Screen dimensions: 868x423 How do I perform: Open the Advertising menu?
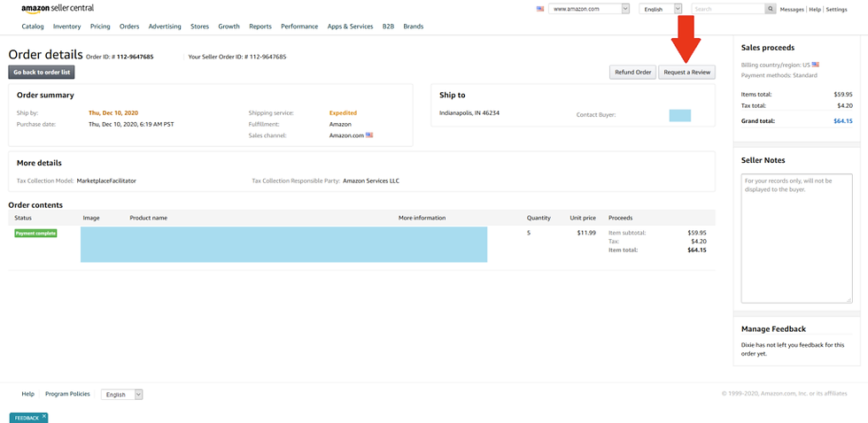pyautogui.click(x=165, y=26)
